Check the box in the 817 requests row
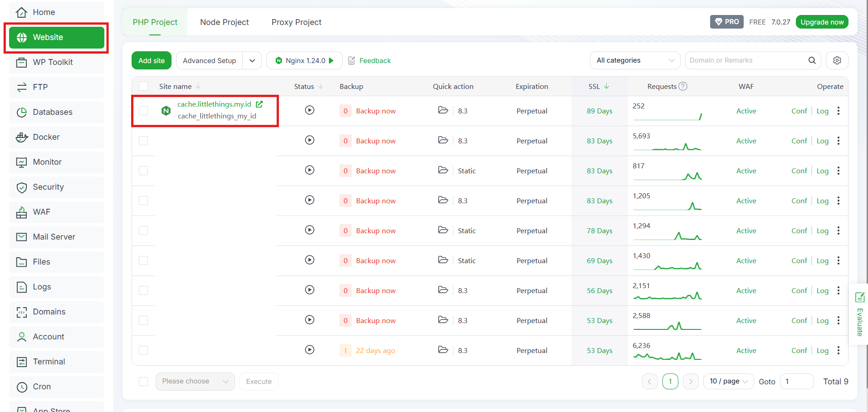The width and height of the screenshot is (868, 412). tap(143, 171)
